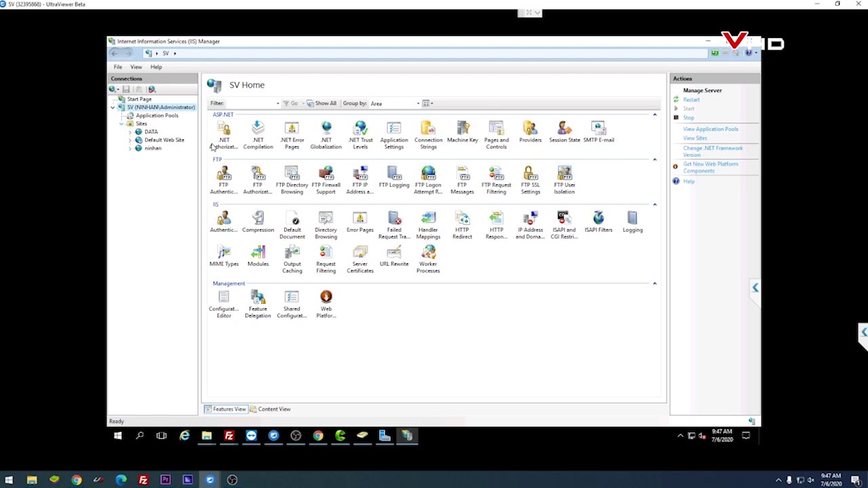Open FTP SSL Settings feature
Screen dimensions: 868x488
(x=530, y=180)
